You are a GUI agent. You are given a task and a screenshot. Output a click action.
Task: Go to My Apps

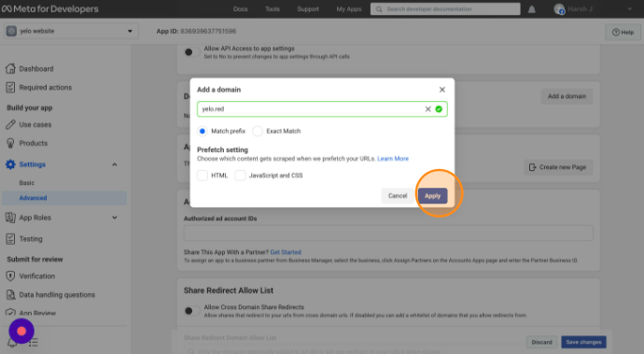349,9
